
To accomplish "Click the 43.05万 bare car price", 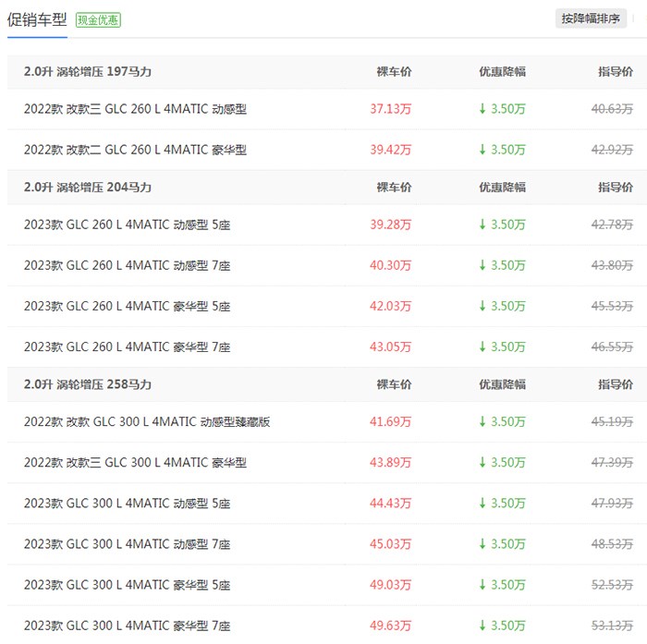I will (390, 347).
